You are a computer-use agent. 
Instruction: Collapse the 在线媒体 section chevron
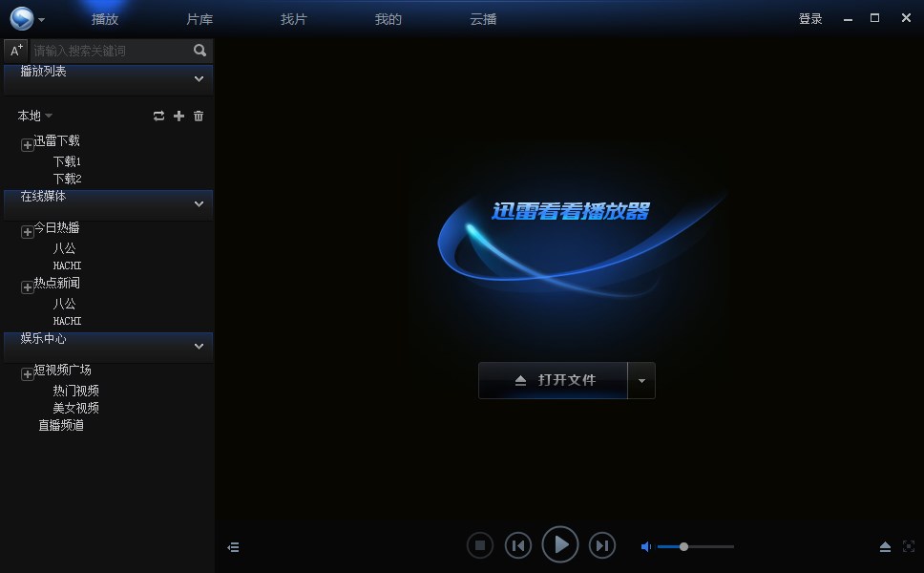tap(199, 204)
